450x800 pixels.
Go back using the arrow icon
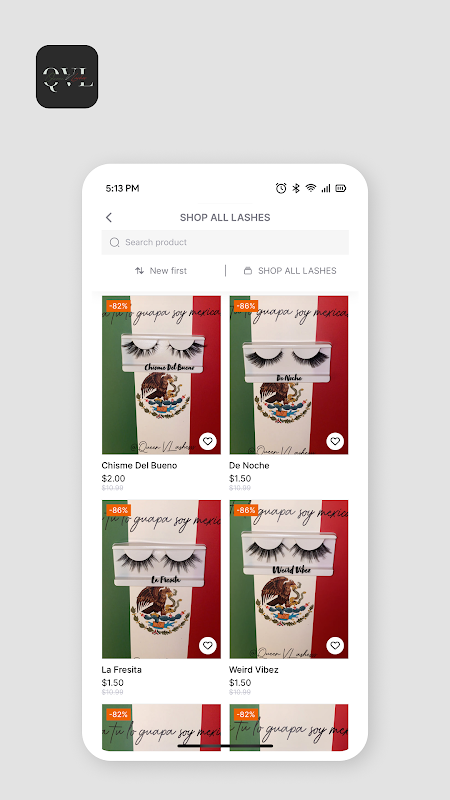click(109, 217)
